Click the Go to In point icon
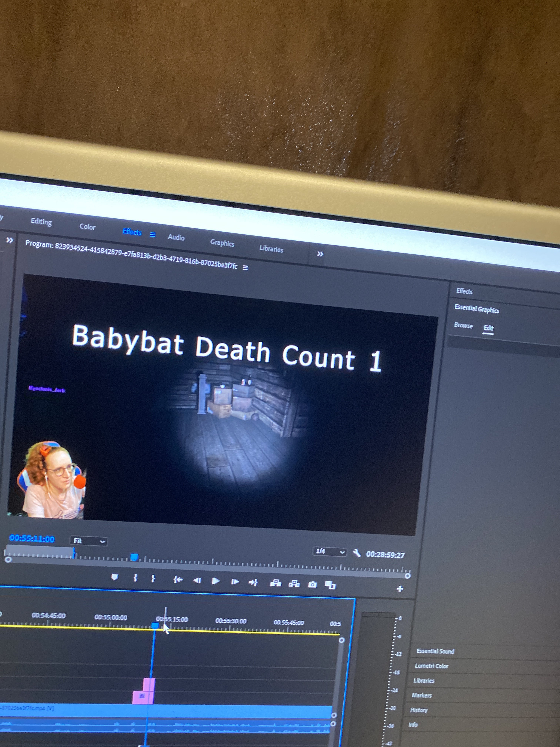560x747 pixels. click(178, 580)
